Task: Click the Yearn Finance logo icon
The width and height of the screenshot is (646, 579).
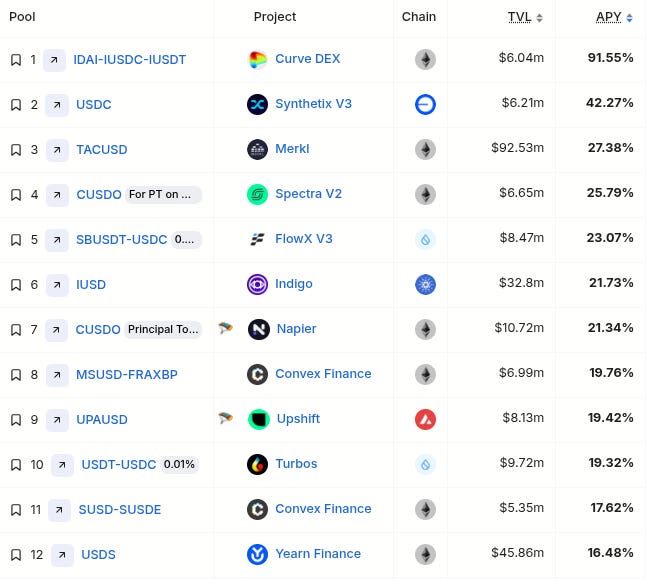Action: (257, 555)
